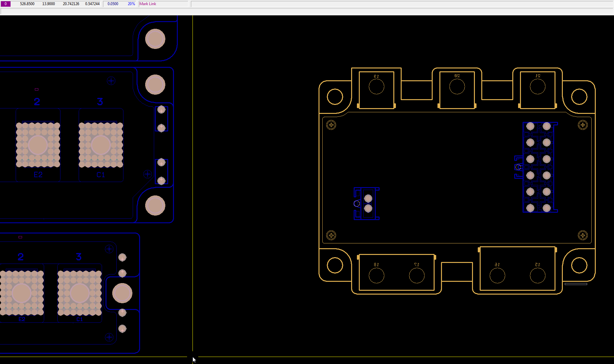Click the C1 label in the lower blue module
This screenshot has width=614, height=364.
(x=79, y=319)
